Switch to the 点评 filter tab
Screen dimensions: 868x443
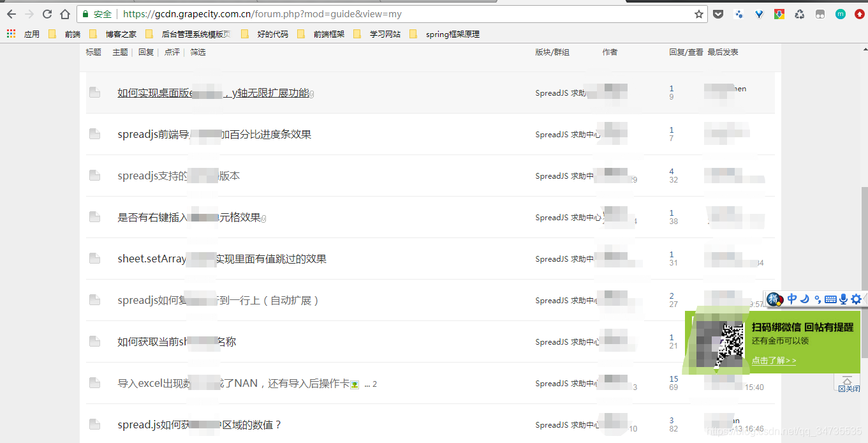coord(172,52)
